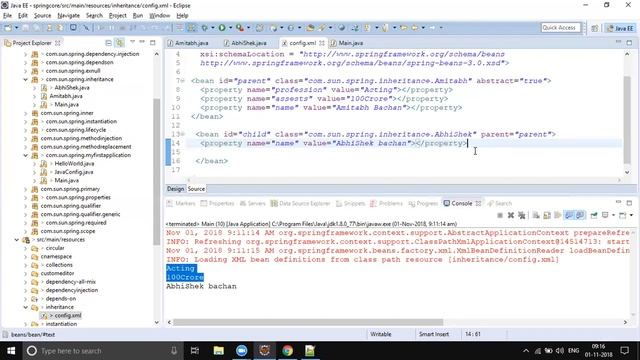Open the Data Source Explorer tab
640x360 pixels.
(x=300, y=203)
